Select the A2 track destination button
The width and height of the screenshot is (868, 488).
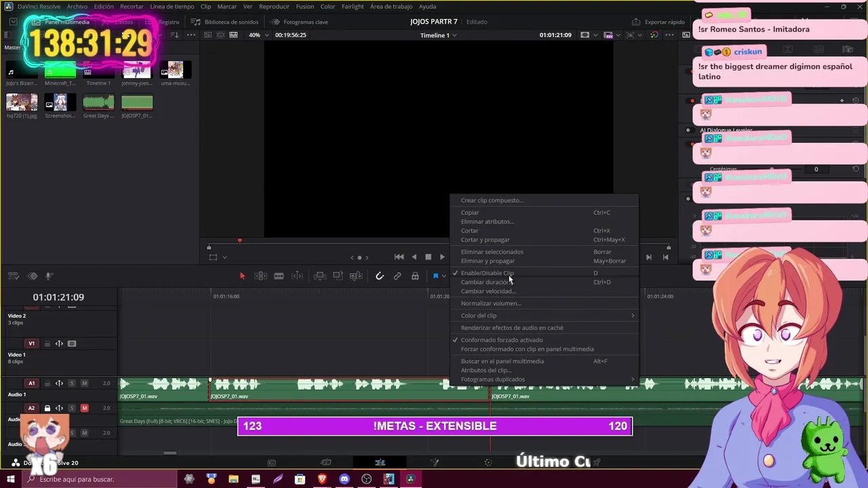(x=31, y=408)
